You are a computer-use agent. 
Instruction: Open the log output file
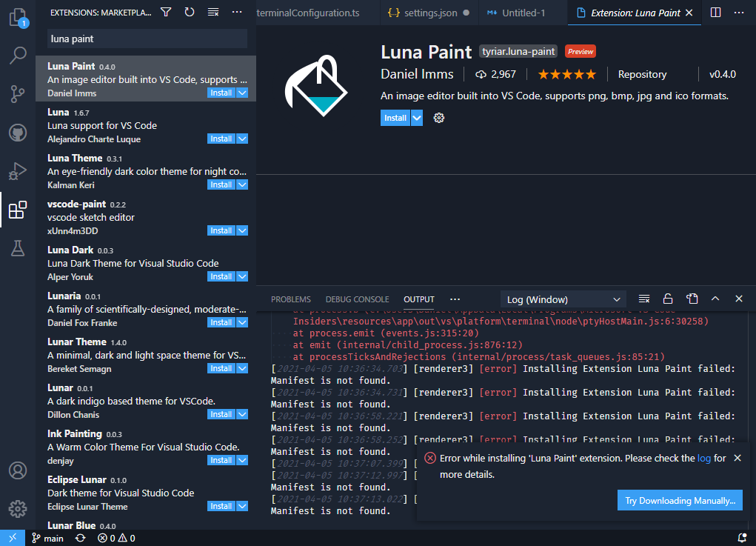(692, 299)
